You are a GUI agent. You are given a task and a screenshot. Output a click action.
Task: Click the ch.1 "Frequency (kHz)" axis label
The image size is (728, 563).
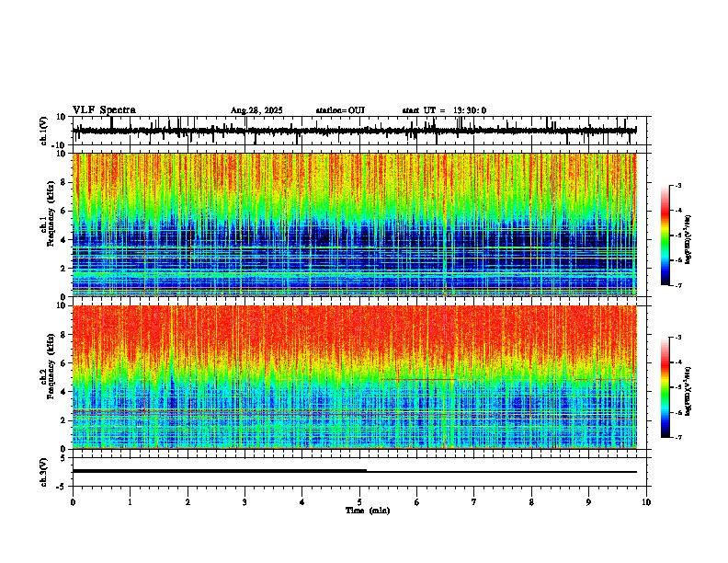point(51,214)
